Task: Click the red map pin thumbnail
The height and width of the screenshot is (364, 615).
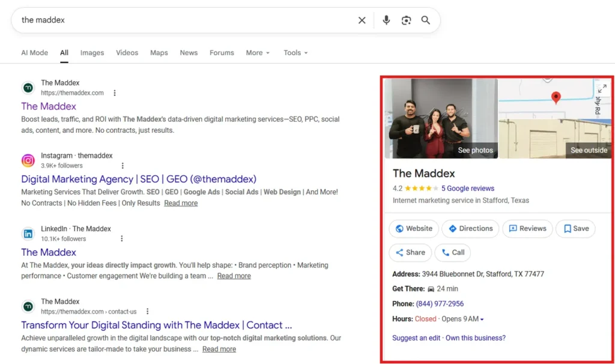Action: 556,97
